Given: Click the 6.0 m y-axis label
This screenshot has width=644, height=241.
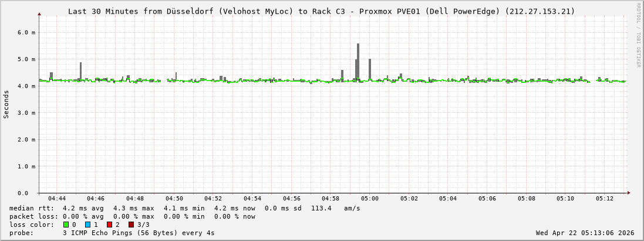Looking at the screenshot, I should tap(26, 32).
